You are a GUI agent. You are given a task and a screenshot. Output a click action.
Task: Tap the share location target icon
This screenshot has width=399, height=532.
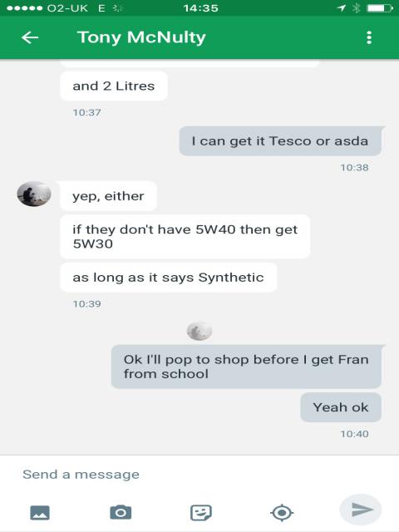[282, 513]
